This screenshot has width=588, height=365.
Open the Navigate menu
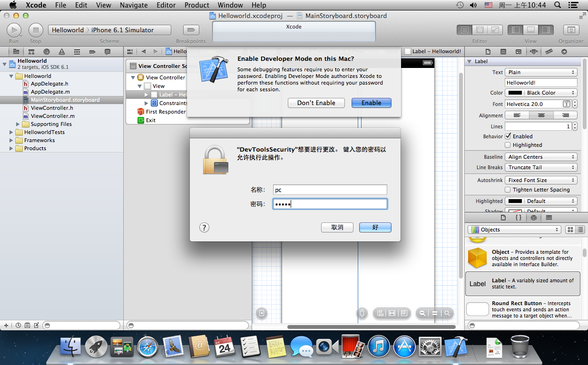134,5
